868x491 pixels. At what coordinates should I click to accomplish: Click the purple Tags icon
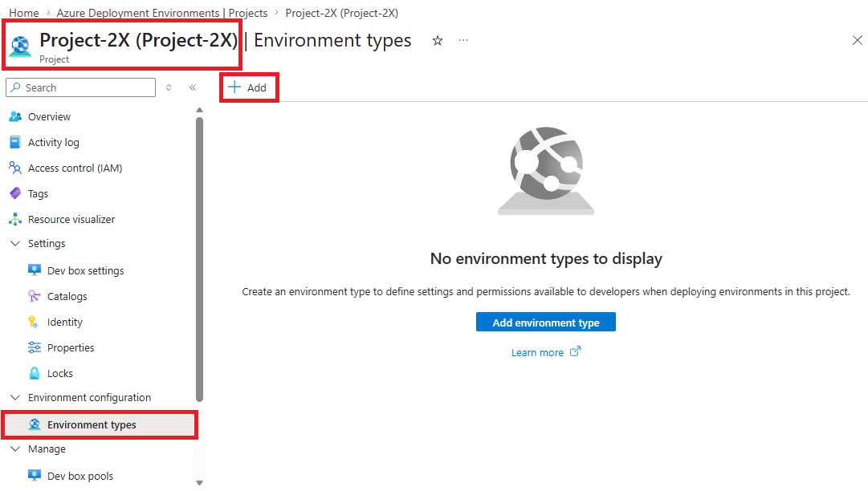point(15,193)
